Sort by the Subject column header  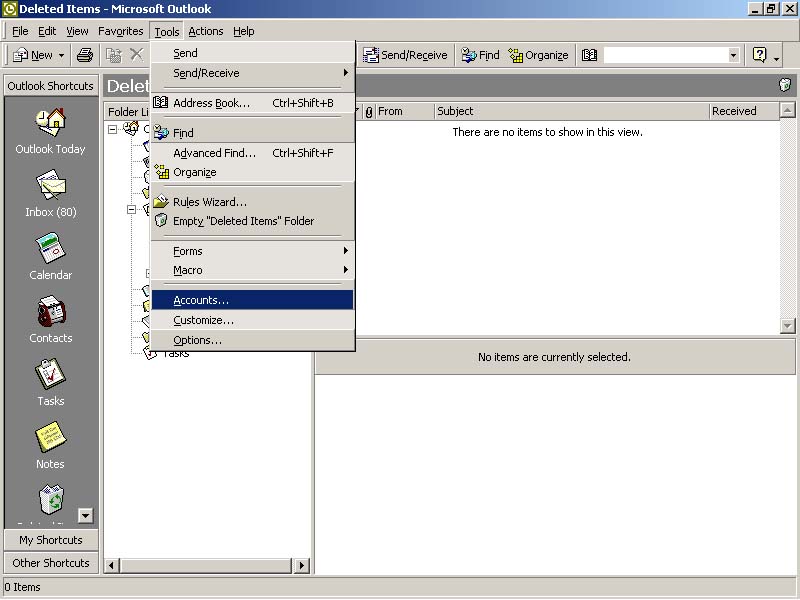click(x=572, y=111)
